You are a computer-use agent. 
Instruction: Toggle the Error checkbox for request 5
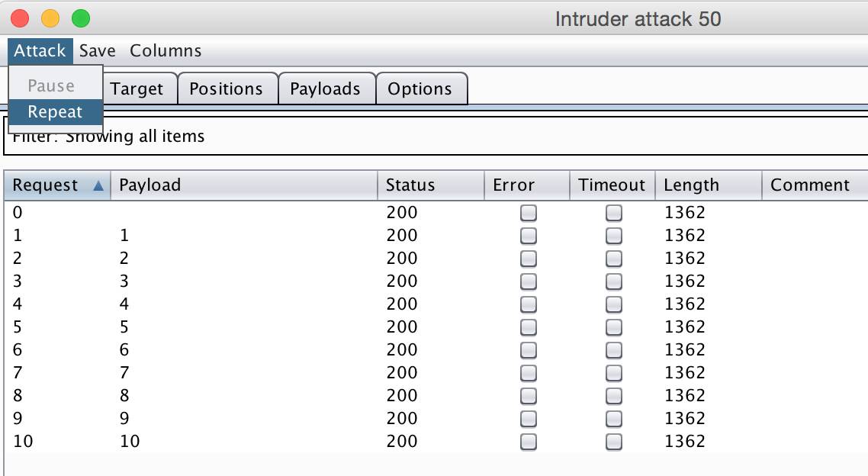click(528, 328)
